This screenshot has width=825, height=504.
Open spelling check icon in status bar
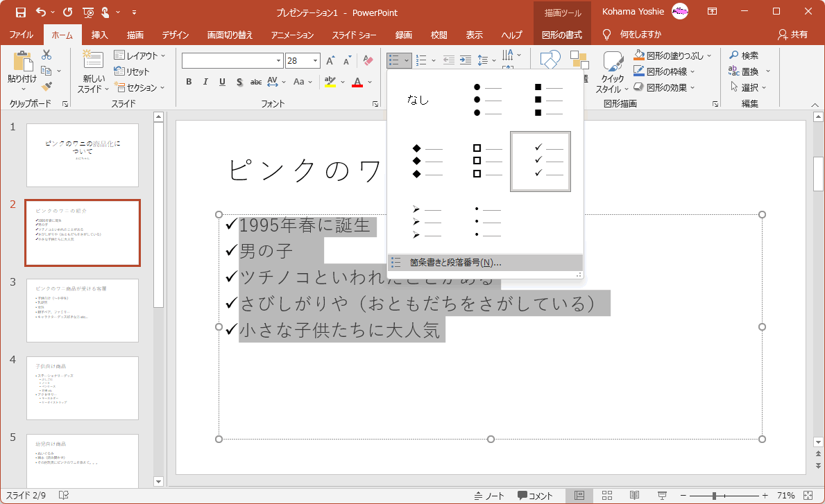tap(64, 496)
